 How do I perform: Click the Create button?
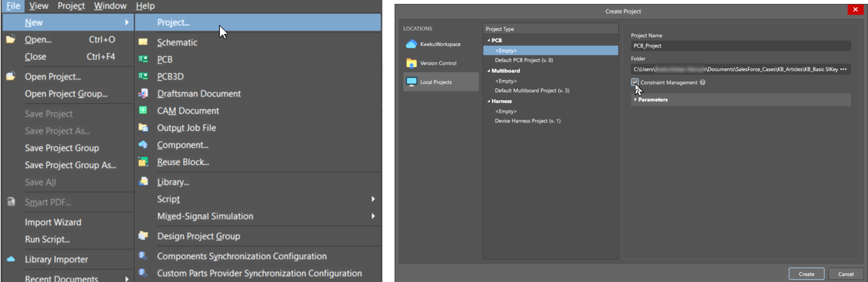pos(806,274)
